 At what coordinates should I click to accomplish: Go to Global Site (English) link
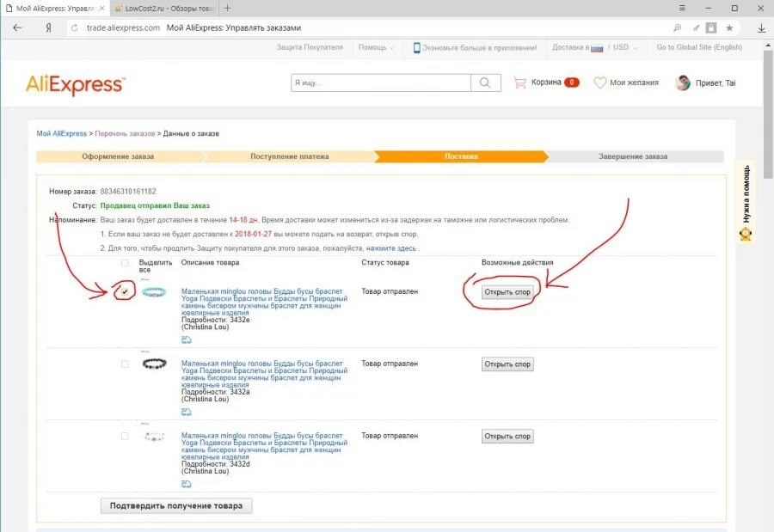(x=699, y=47)
